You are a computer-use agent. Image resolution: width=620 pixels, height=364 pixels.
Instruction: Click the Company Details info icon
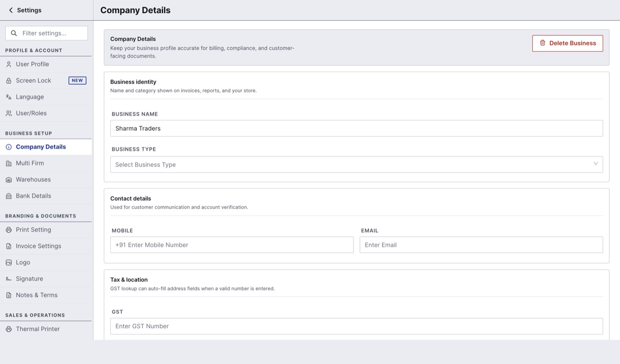(x=8, y=147)
